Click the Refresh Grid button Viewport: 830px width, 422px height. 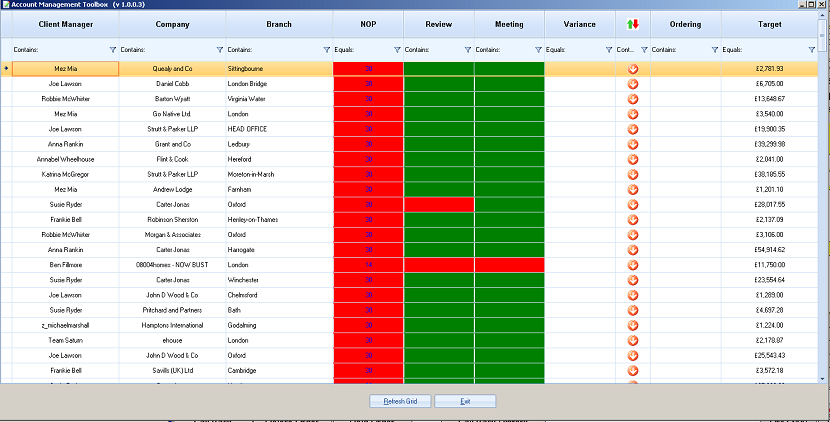[x=400, y=401]
